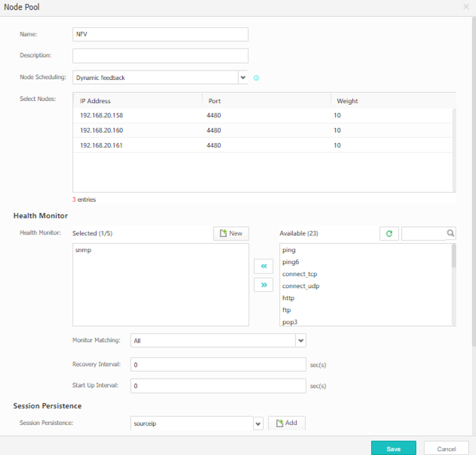Move monitor to Available with right double-arrow
This screenshot has width=476, height=455.
point(264,285)
